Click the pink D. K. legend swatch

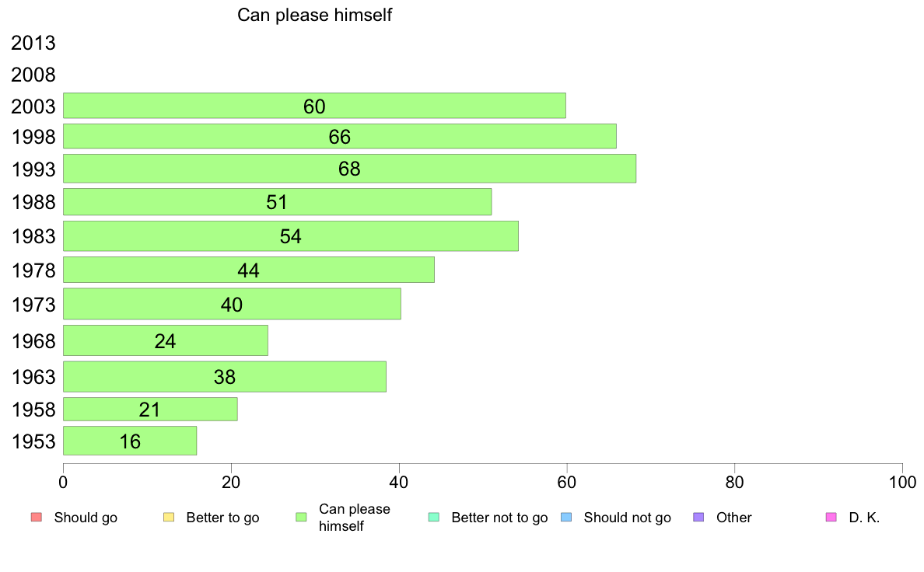coord(831,518)
